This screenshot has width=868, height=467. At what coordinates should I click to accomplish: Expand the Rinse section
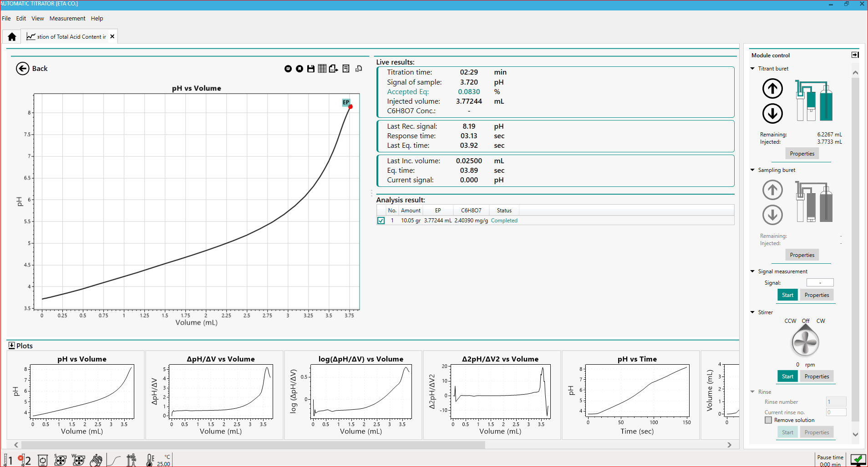coord(752,392)
